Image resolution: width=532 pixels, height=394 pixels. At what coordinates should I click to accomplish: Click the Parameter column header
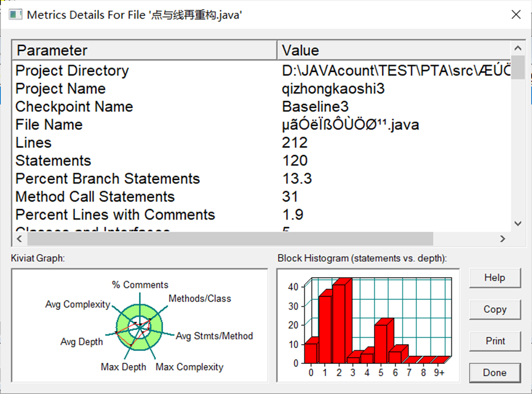click(145, 50)
